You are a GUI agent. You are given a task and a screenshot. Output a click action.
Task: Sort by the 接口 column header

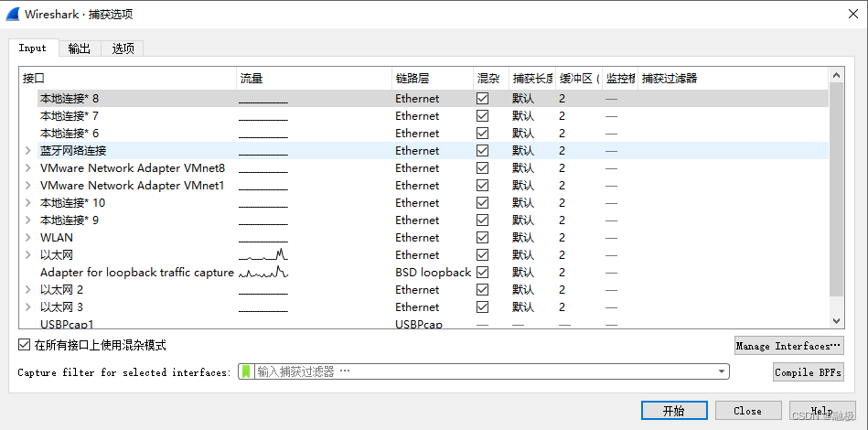point(128,79)
